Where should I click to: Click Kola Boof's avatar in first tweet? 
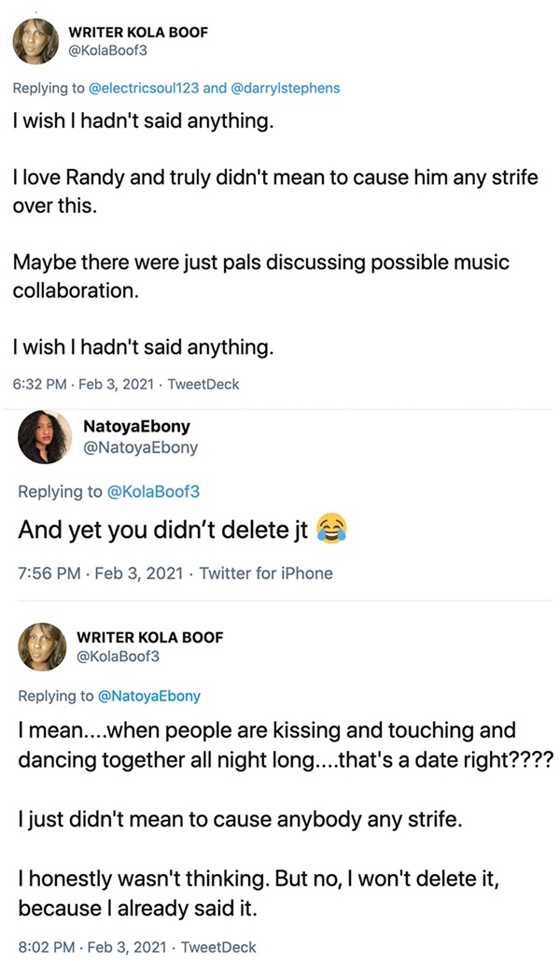pos(38,41)
